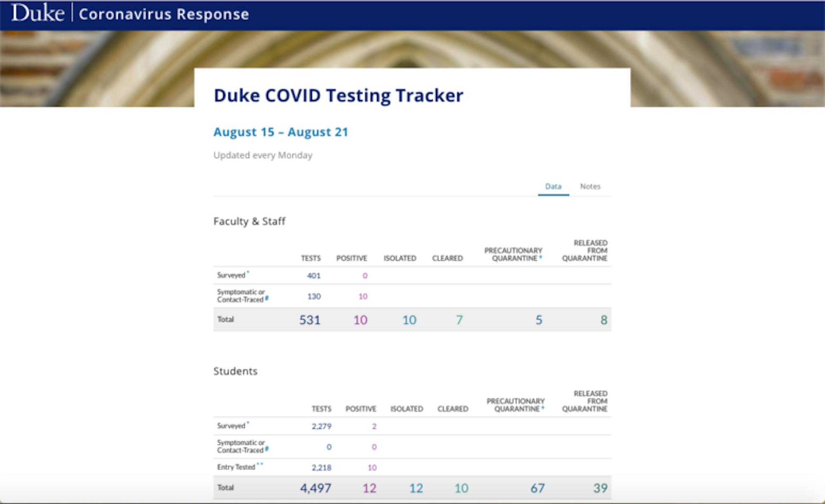Select the Data tab
Image resolution: width=825 pixels, height=504 pixels.
(x=553, y=186)
